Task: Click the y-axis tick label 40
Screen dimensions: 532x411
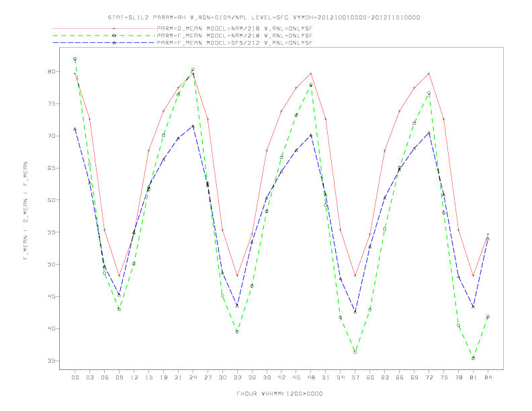Action: 52,328
